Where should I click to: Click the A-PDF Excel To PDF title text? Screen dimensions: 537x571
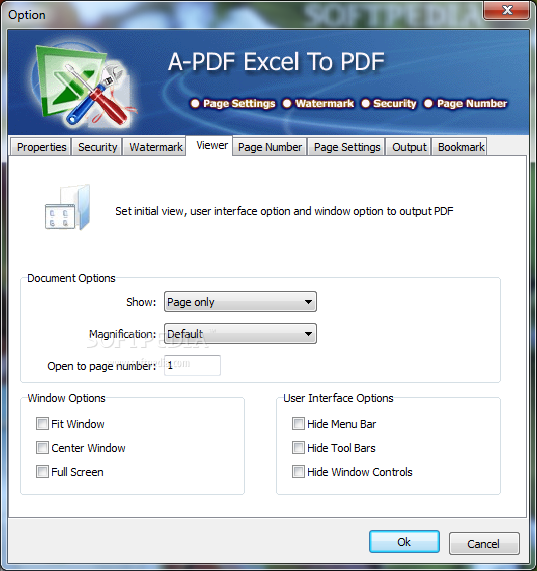(276, 61)
